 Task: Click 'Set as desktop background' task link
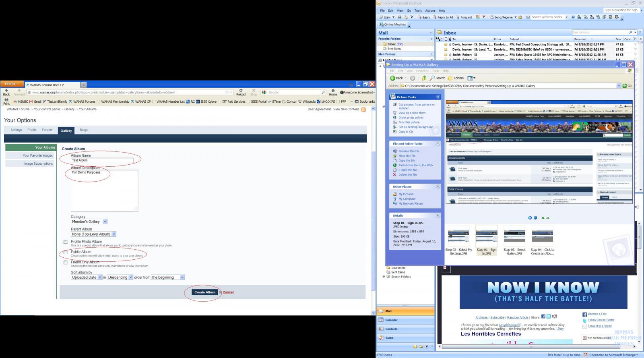pos(416,127)
